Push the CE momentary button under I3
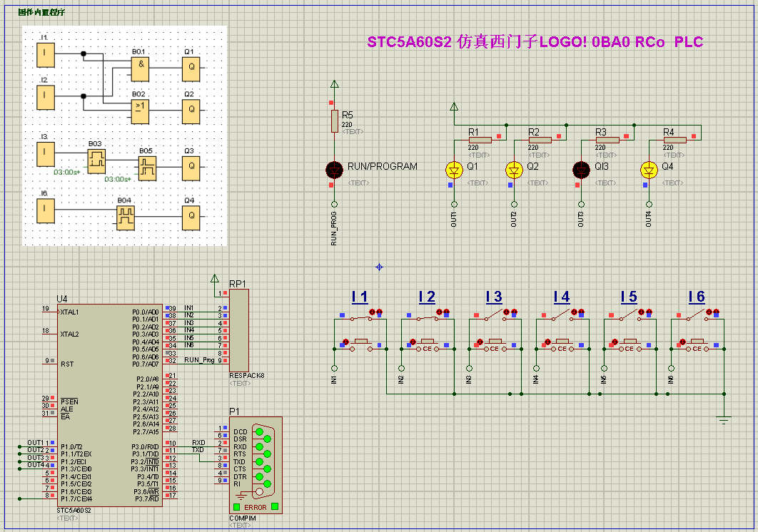This screenshot has width=758, height=532. pyautogui.click(x=495, y=345)
